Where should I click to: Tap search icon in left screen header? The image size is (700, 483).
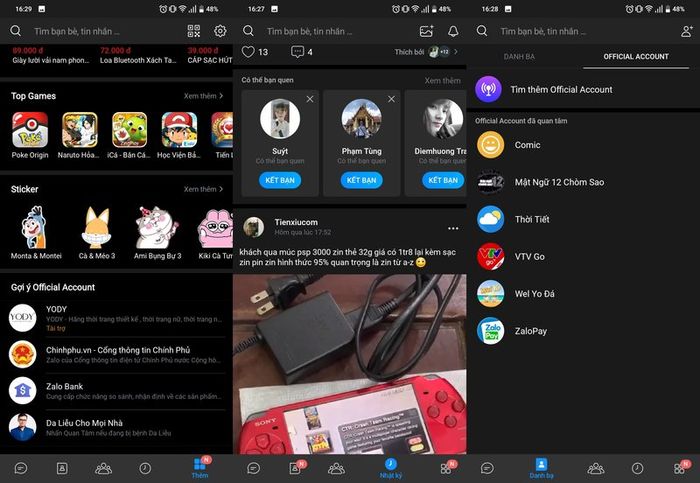click(x=16, y=31)
